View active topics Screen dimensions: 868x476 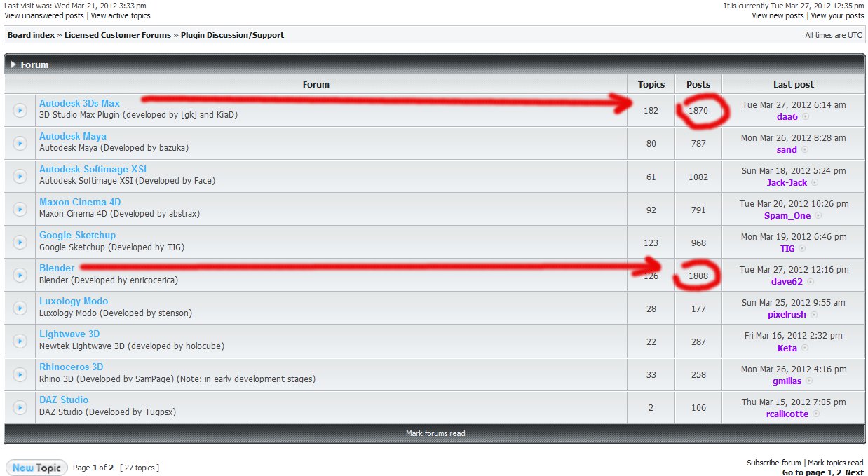[x=120, y=15]
